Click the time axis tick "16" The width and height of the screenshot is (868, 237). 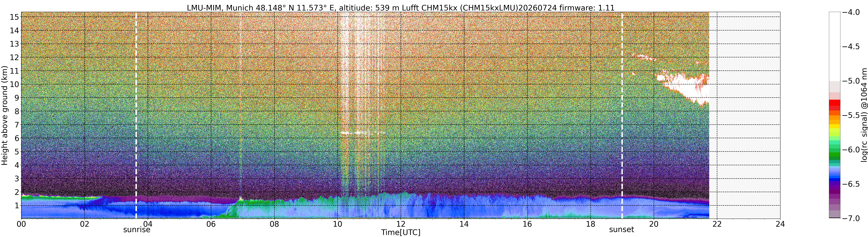tap(527, 224)
